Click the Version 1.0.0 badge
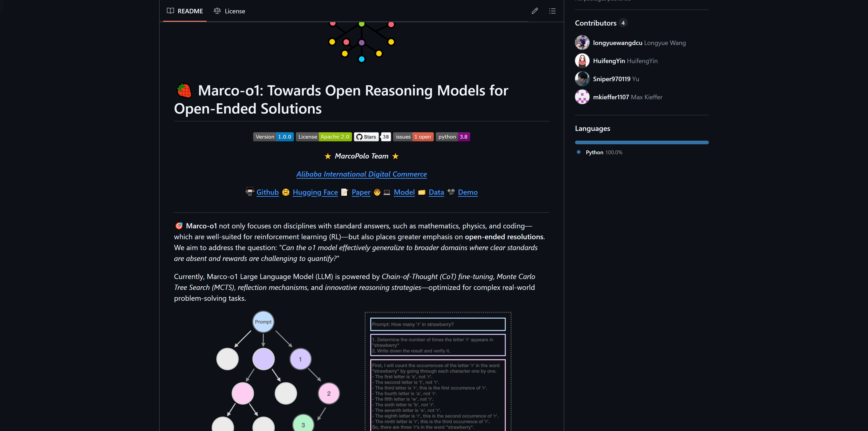This screenshot has height=431, width=868. pyautogui.click(x=273, y=137)
